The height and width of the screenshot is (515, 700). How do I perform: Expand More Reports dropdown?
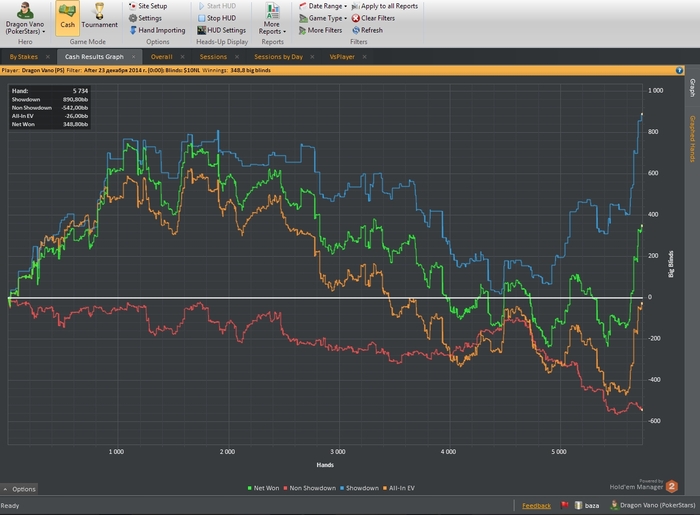[x=272, y=19]
